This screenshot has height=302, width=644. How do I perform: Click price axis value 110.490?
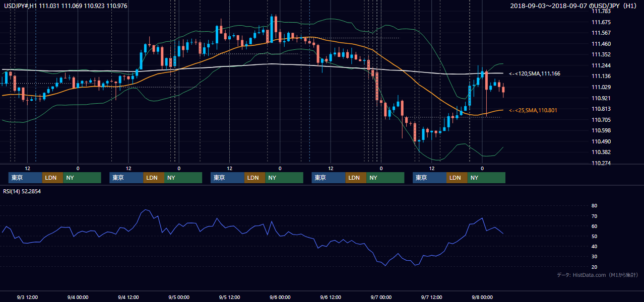pos(601,141)
